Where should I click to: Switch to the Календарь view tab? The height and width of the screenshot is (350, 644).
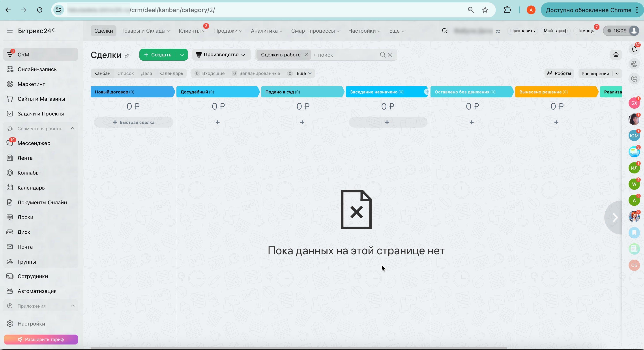click(171, 73)
